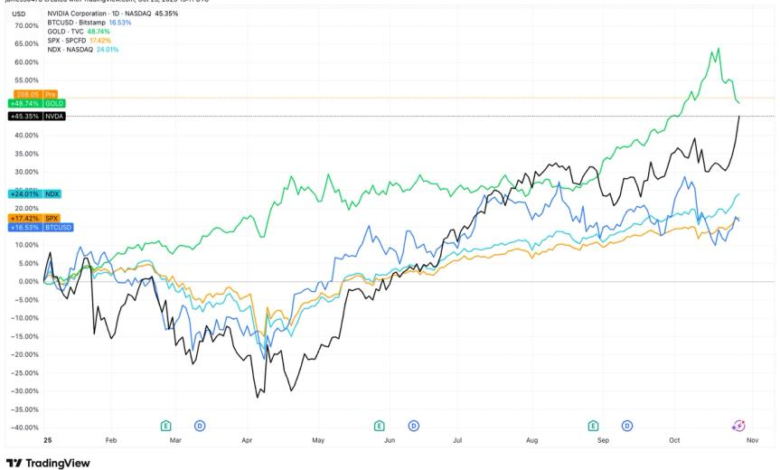Viewport: 780px width, 470px height.
Task: Select the dividend marker right of Sep
Action: 627,425
